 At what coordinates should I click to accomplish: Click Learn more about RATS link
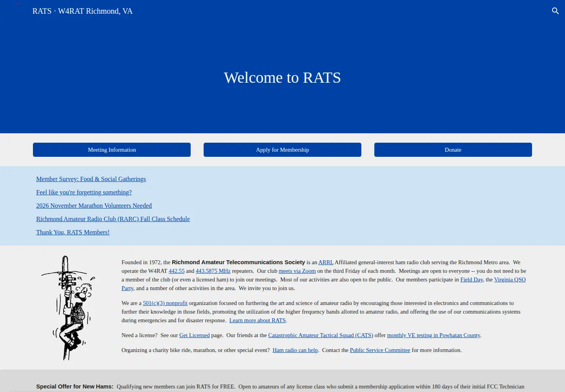coord(257,320)
